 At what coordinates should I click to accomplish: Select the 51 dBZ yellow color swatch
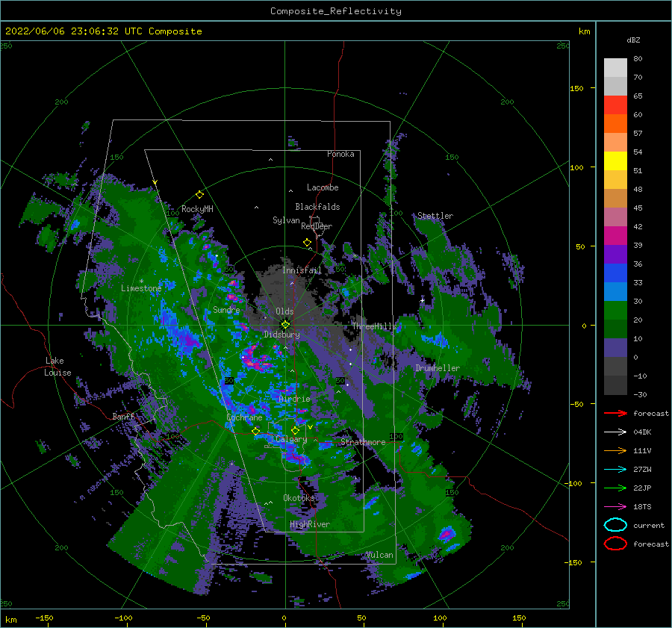pos(615,161)
